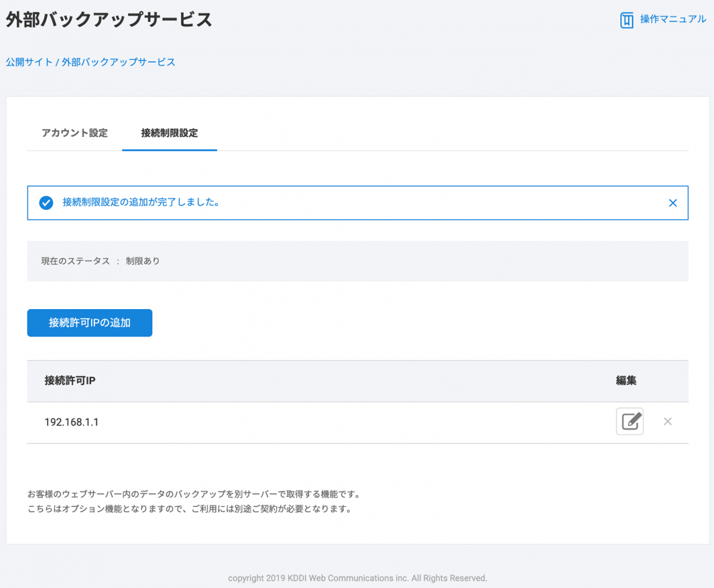Screen dimensions: 714x588
Task: Click the blue checkmark success icon
Action: click(46, 202)
